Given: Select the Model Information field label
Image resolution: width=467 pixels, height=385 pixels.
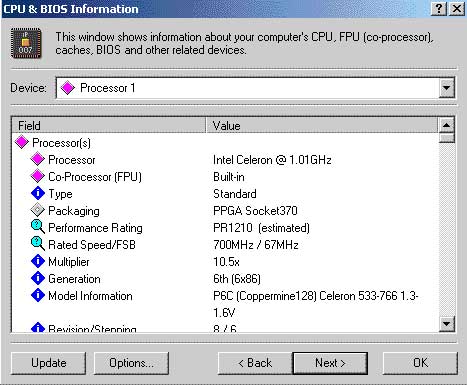Looking at the screenshot, I should coord(90,296).
